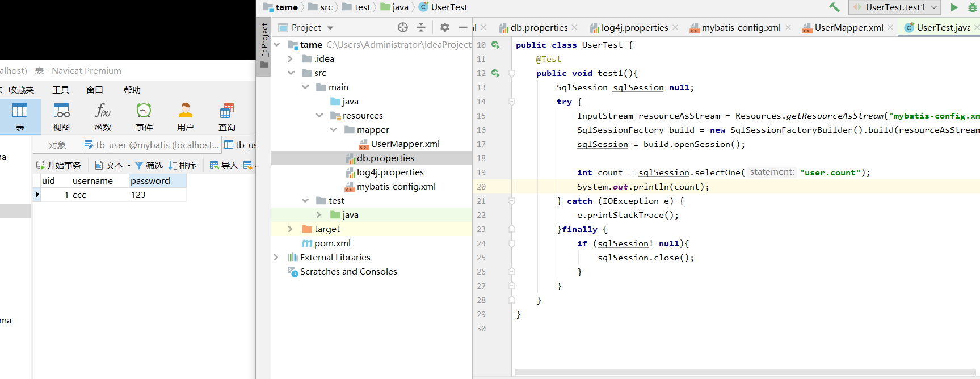980x379 pixels.
Task: Open Project view dropdown arrow
Action: pos(330,28)
